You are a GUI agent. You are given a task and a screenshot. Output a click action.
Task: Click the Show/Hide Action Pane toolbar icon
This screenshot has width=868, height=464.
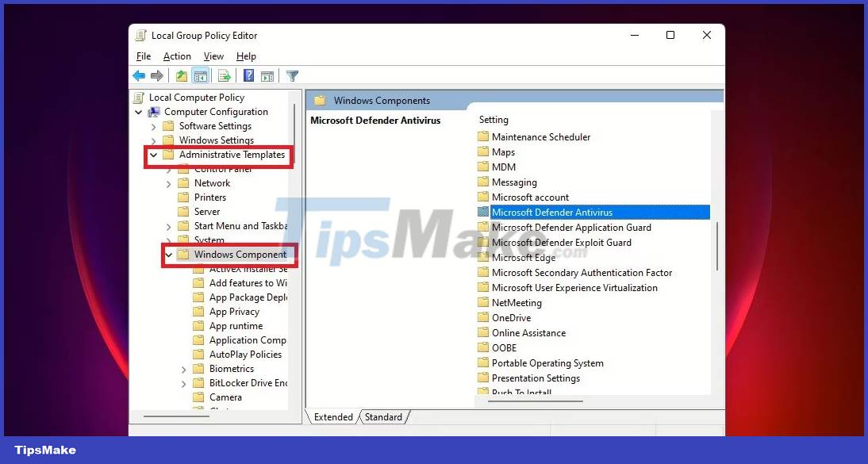tap(267, 75)
